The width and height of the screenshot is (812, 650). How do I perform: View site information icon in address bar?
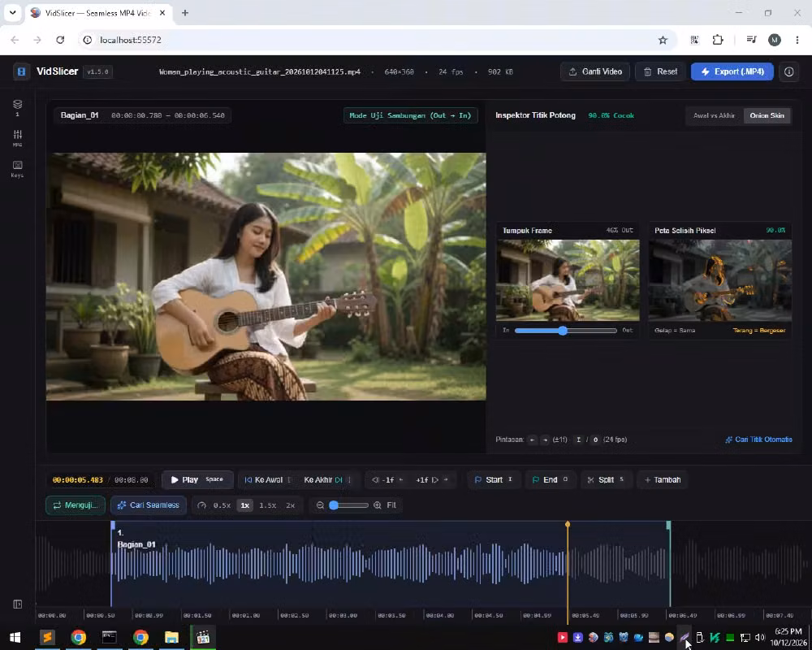88,40
